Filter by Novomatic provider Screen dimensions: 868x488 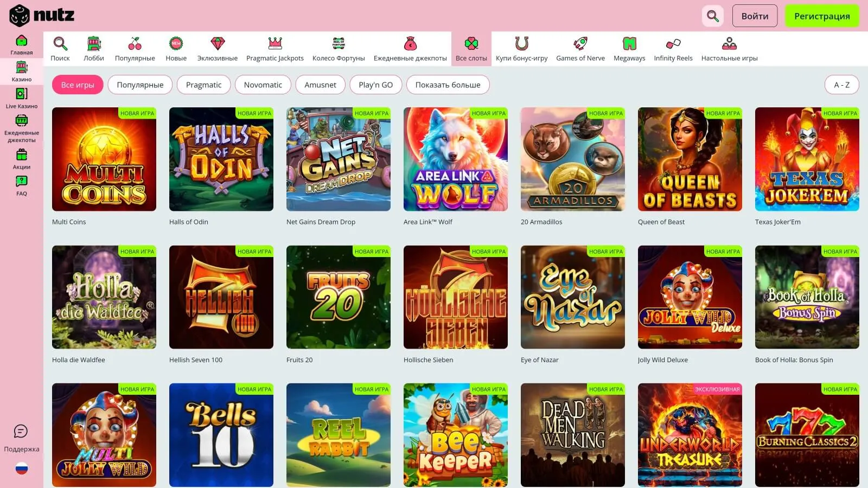[x=263, y=85]
